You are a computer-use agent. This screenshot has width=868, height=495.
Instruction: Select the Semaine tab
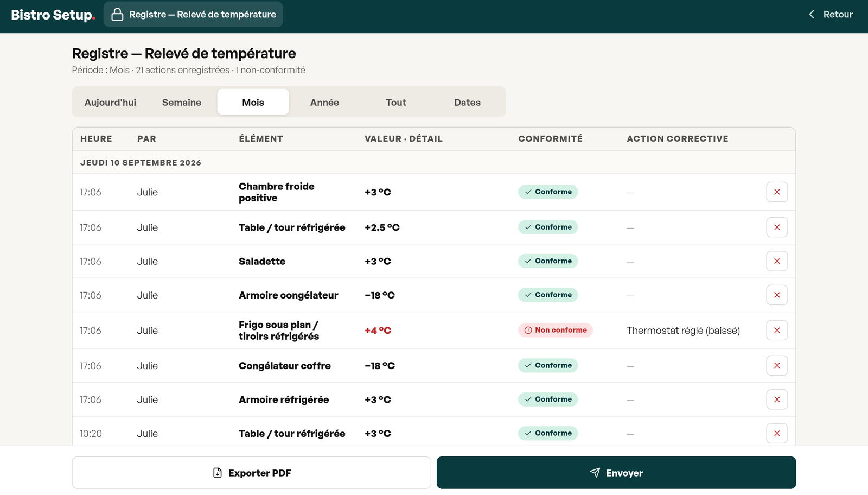click(x=182, y=103)
